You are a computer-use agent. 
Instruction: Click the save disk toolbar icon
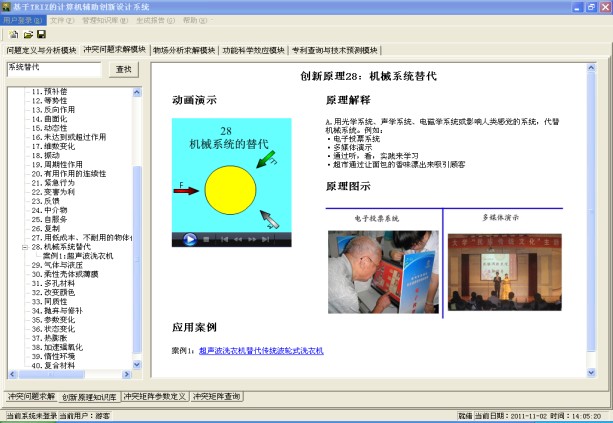(41, 34)
